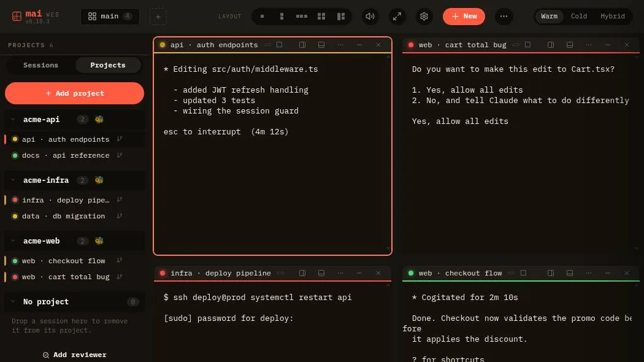Click branch icon on data db migration row
644x362 pixels.
pos(119,216)
